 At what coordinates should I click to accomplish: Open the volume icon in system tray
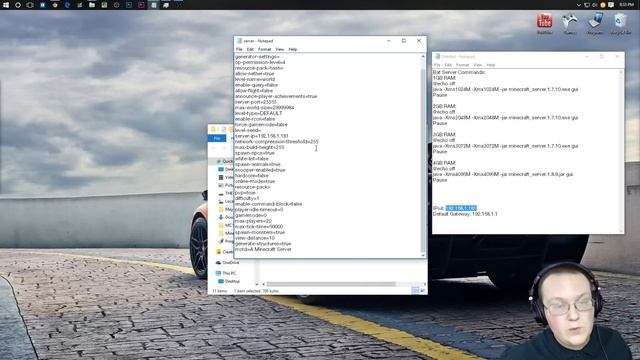(x=595, y=5)
